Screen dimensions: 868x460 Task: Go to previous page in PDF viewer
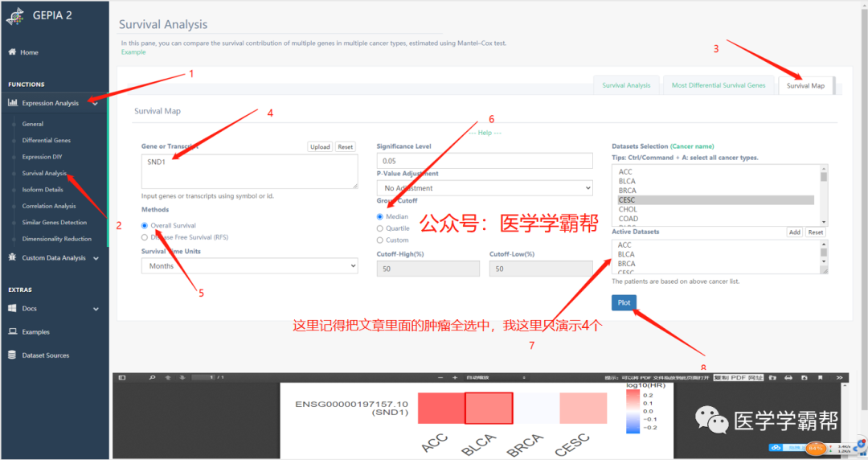pyautogui.click(x=168, y=377)
